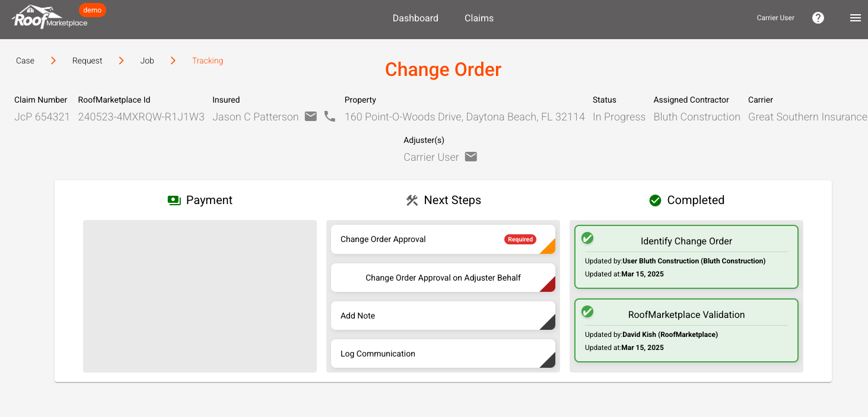Click the Completed green checkmark header icon
The height and width of the screenshot is (417, 868).
pyautogui.click(x=655, y=200)
